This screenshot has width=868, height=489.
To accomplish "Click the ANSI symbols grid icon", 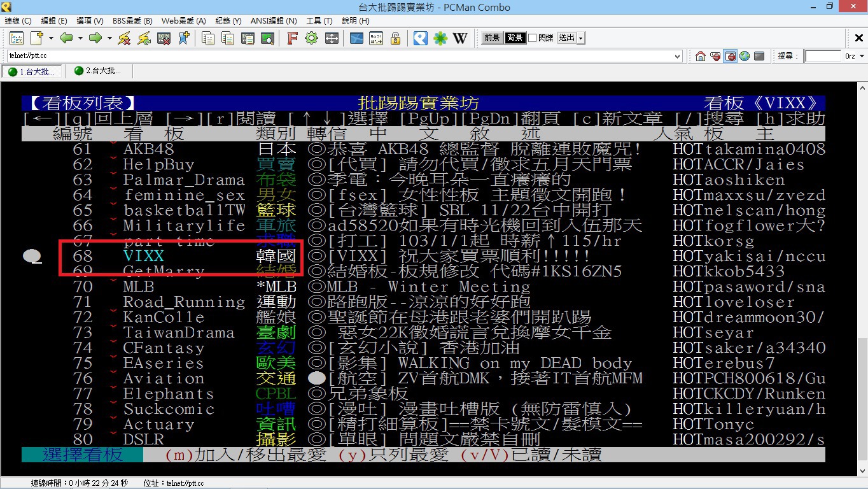I will coord(376,38).
